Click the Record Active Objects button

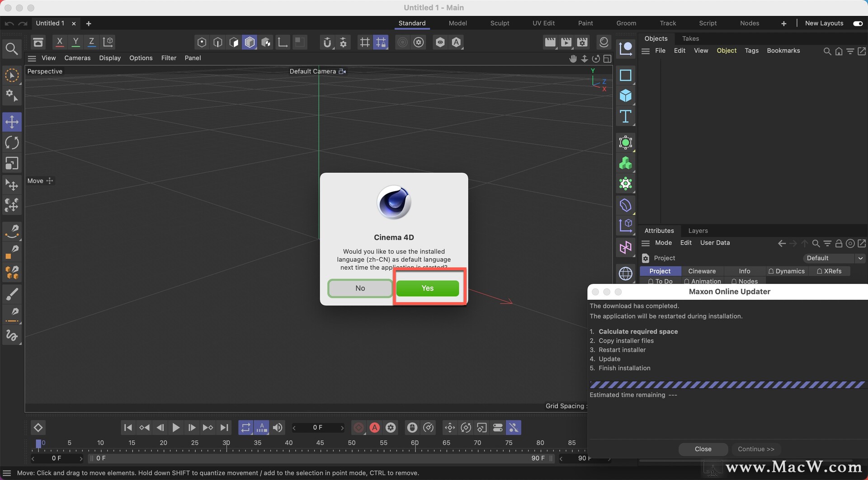coord(359,428)
